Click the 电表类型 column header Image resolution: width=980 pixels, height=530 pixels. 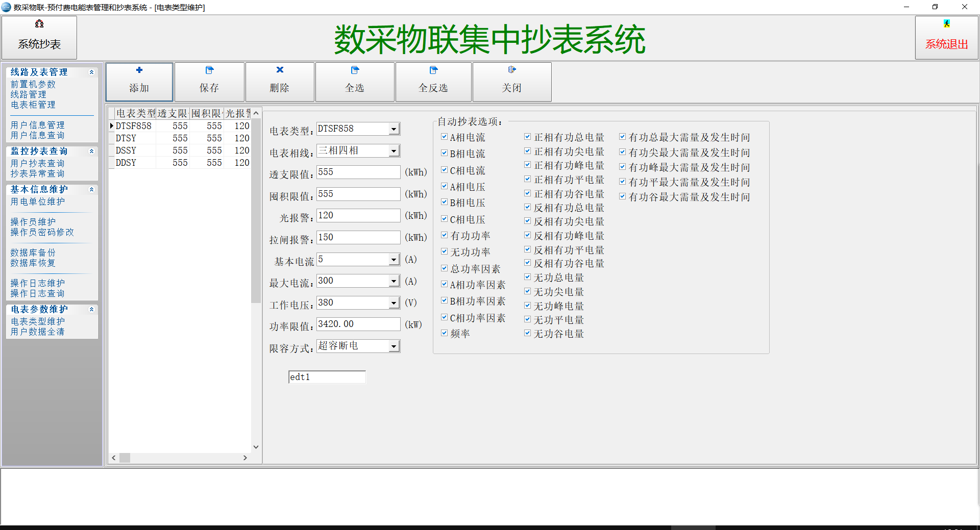tap(135, 113)
